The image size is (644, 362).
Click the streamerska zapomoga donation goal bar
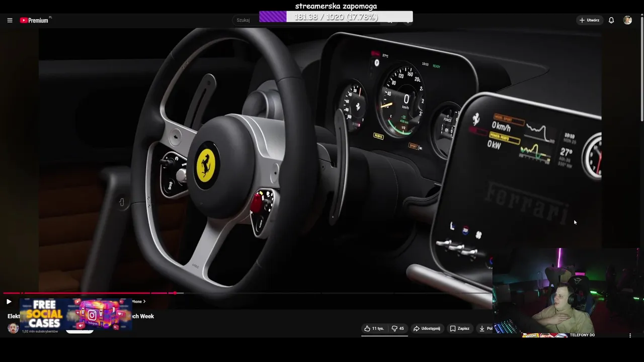pyautogui.click(x=336, y=17)
